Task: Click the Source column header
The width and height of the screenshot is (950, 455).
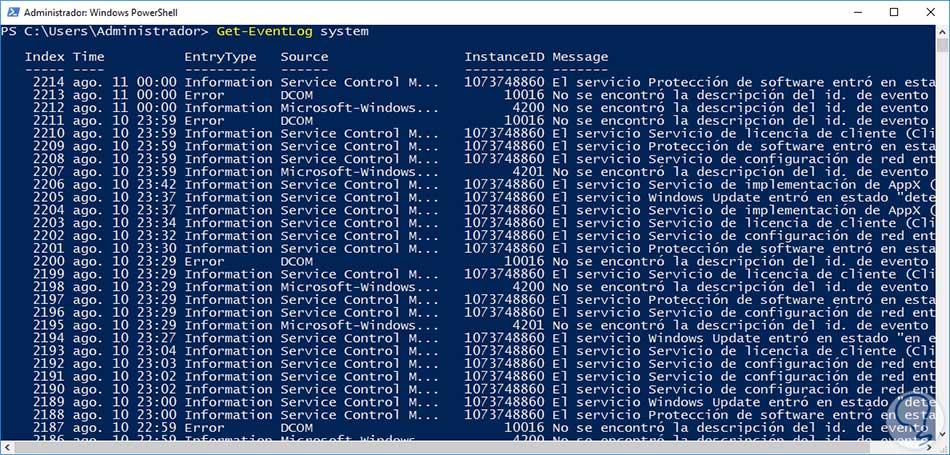Action: [304, 57]
